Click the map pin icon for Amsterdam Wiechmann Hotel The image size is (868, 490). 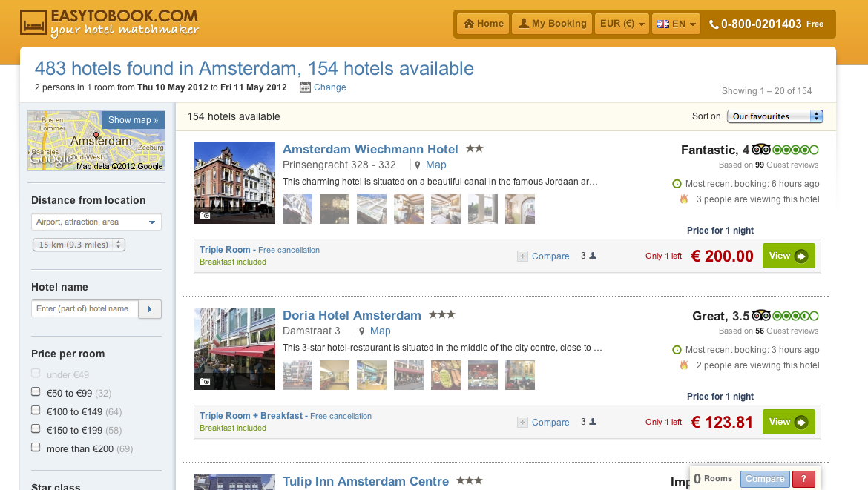pos(418,165)
